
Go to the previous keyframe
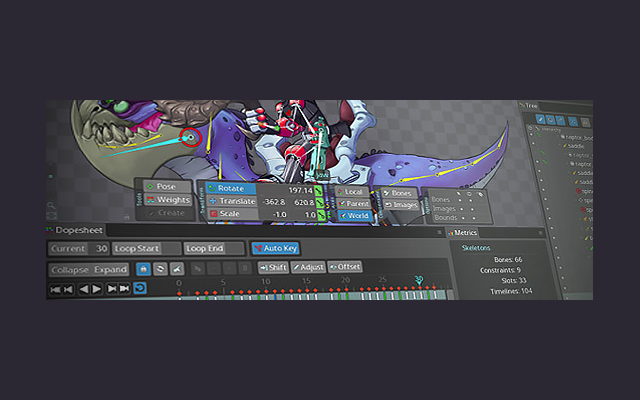[x=69, y=289]
